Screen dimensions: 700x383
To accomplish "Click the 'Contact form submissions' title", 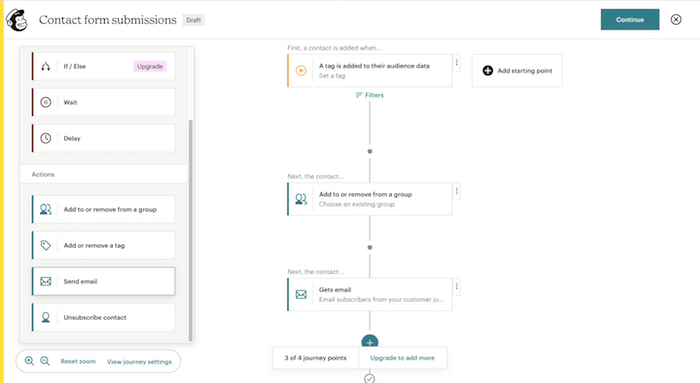I will (108, 20).
